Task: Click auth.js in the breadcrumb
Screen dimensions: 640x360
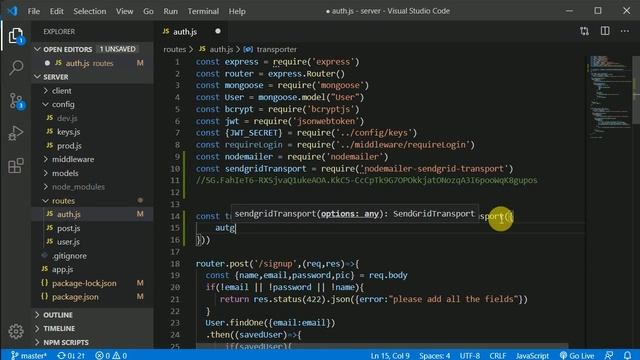Action: 221,49
